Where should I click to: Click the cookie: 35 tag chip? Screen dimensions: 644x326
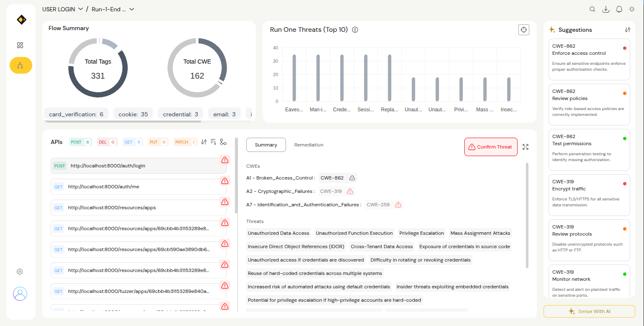pos(133,114)
